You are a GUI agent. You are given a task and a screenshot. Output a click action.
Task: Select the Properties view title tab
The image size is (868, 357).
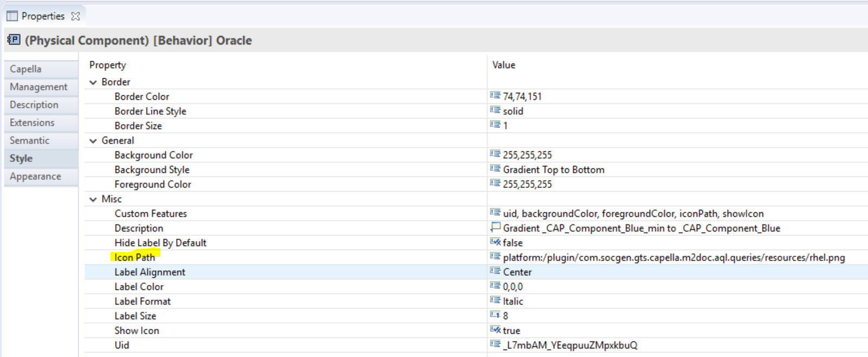[x=43, y=16]
